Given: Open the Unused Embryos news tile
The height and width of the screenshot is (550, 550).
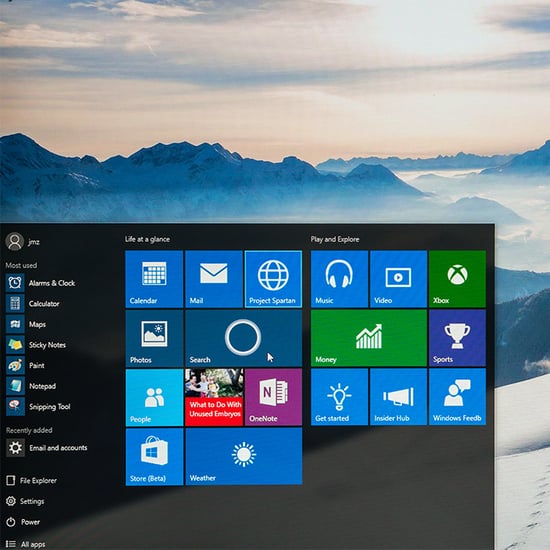Looking at the screenshot, I should point(214,397).
